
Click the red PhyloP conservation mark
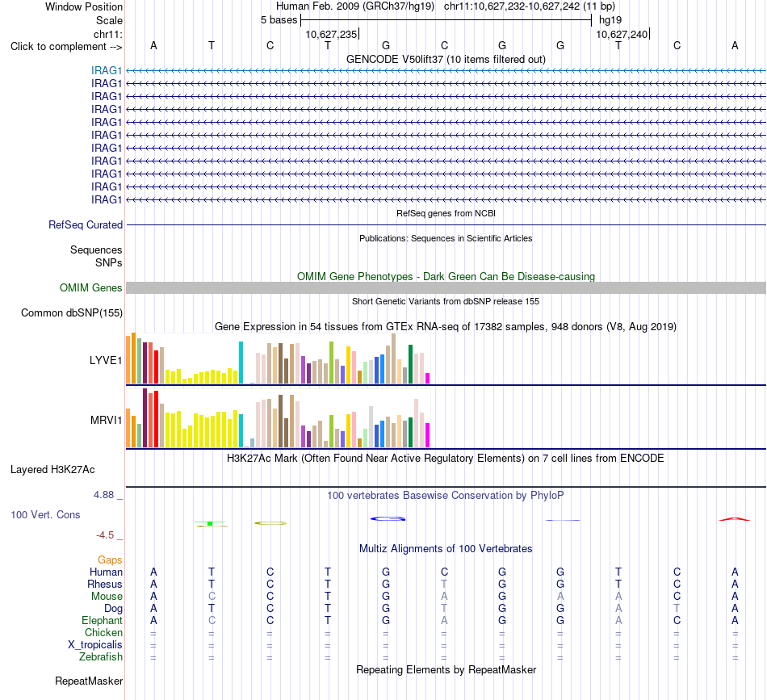[734, 519]
